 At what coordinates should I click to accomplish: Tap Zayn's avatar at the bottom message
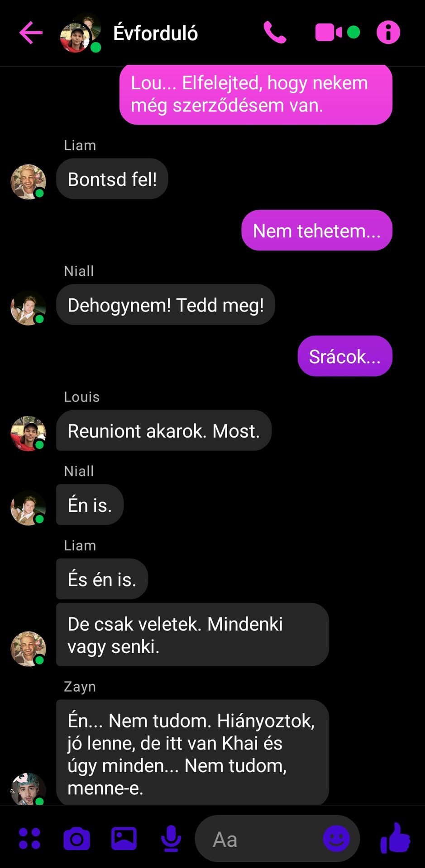(28, 789)
